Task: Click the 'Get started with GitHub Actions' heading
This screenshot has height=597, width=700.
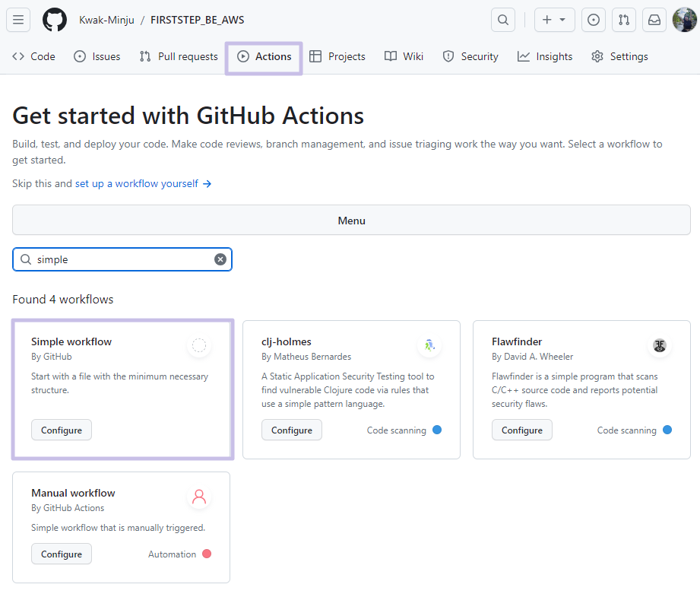Action: [x=188, y=116]
